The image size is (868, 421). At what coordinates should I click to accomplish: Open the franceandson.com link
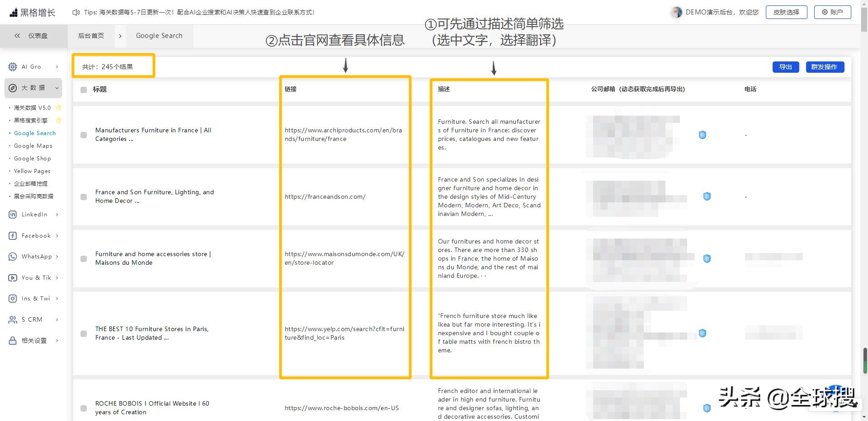click(325, 196)
